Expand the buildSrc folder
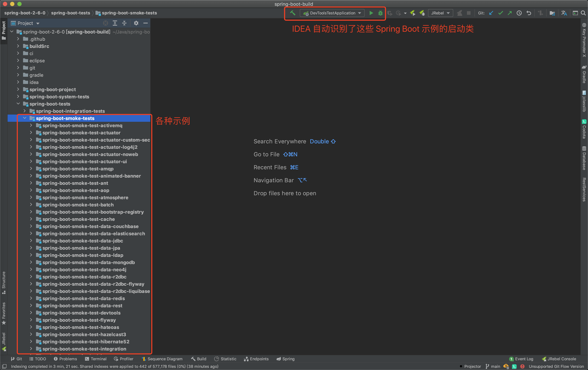The width and height of the screenshot is (588, 370). coord(18,46)
